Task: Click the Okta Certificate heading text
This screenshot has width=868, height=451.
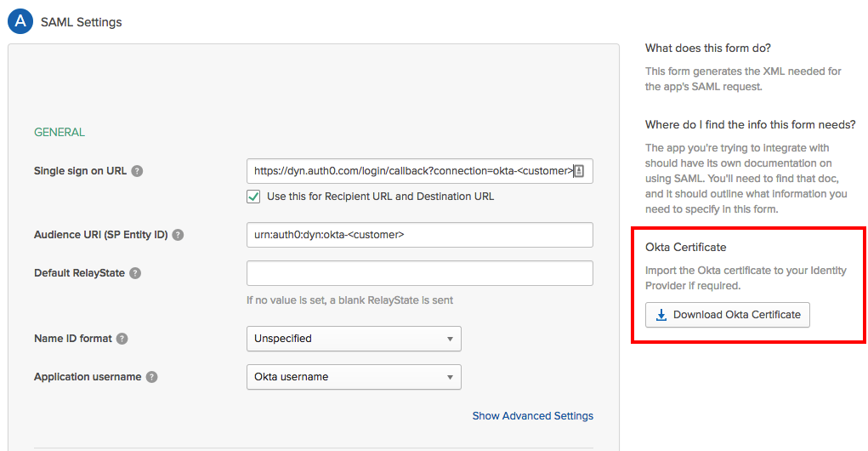Action: [x=685, y=247]
